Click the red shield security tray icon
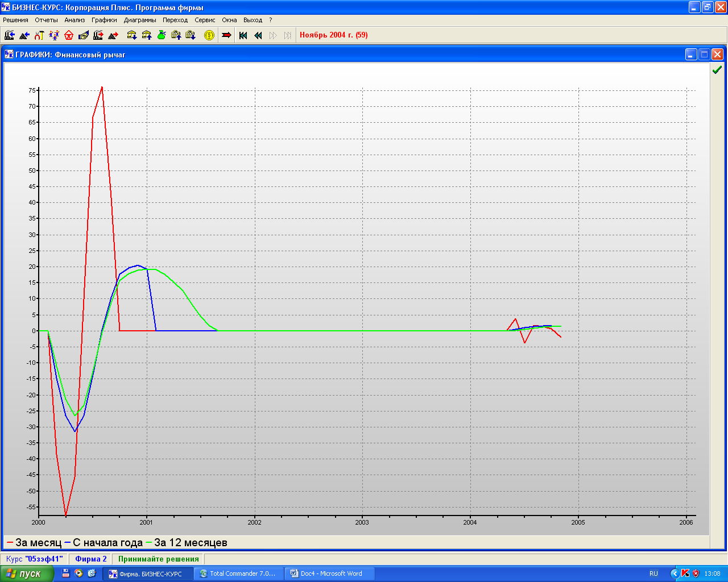The height and width of the screenshot is (582, 728). [x=696, y=573]
